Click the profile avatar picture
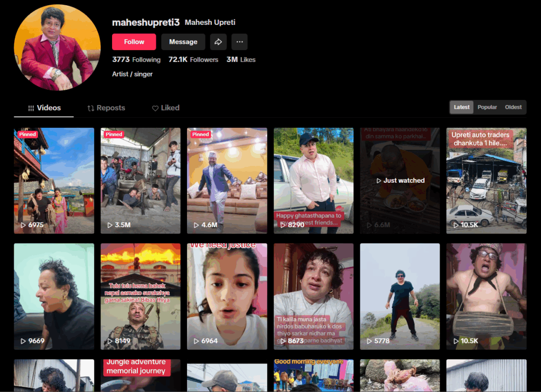Viewport: 541px width, 392px height. [57, 48]
